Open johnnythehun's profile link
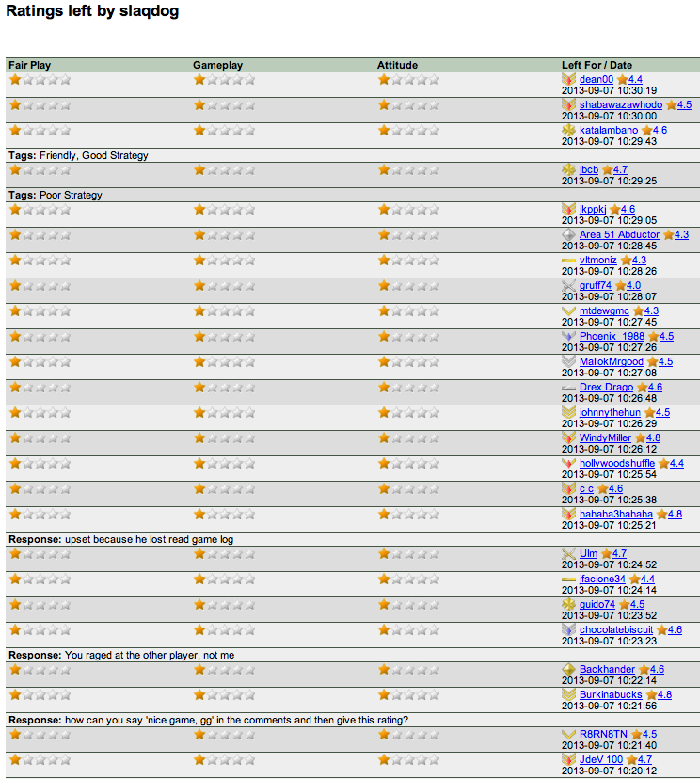Image resolution: width=700 pixels, height=779 pixels. [x=610, y=413]
